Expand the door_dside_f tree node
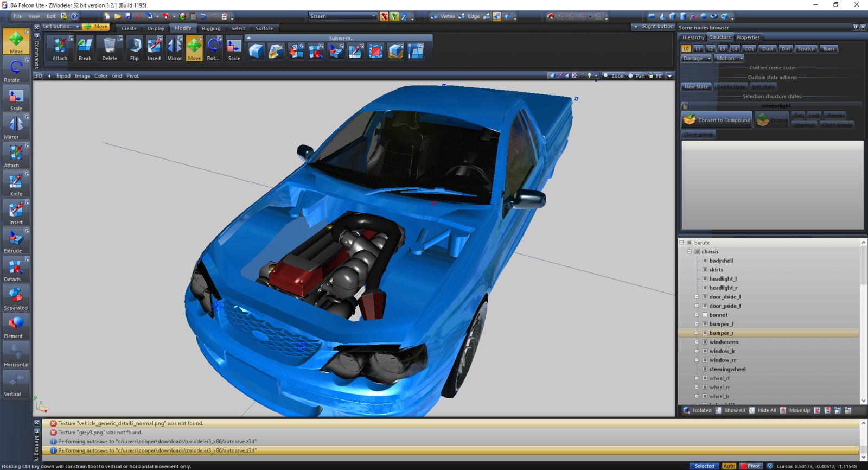The image size is (868, 470). click(x=697, y=297)
